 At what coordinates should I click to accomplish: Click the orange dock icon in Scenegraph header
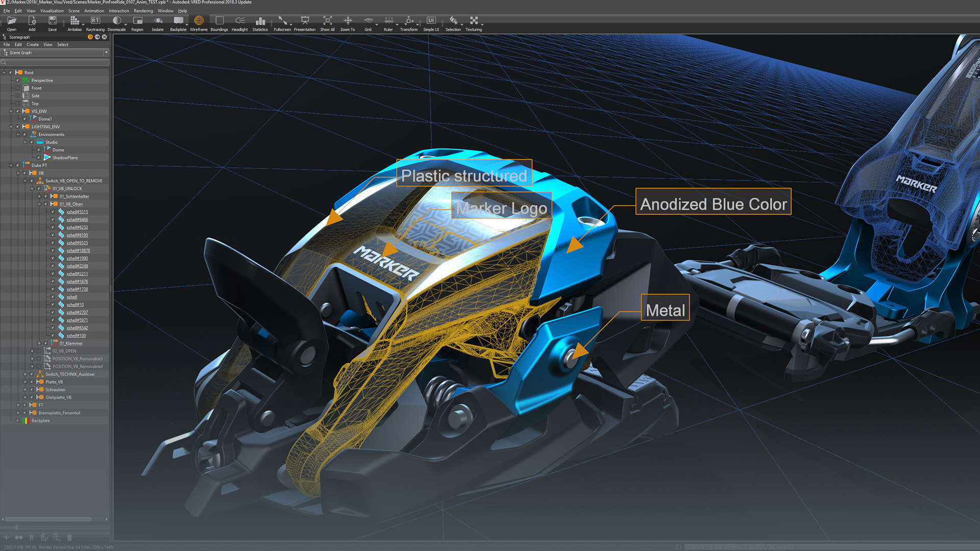point(90,37)
